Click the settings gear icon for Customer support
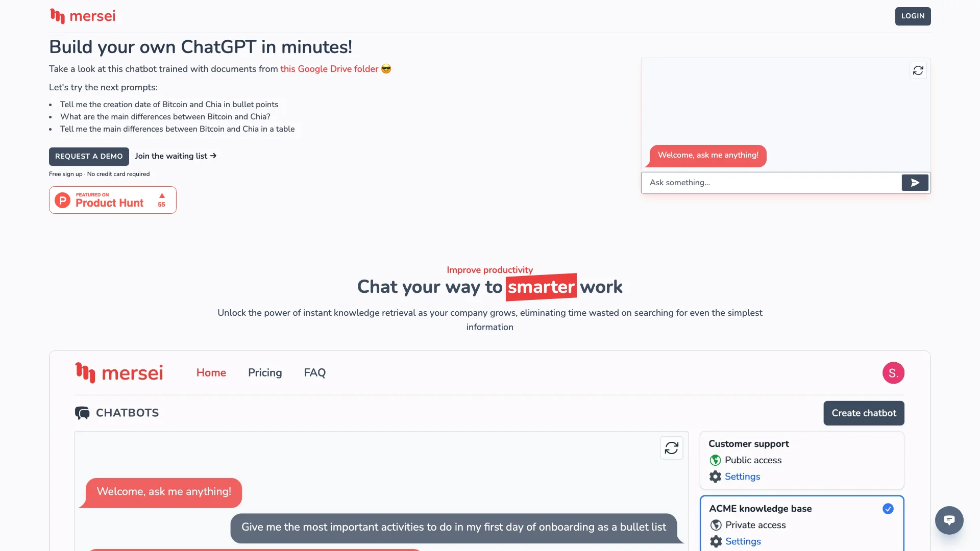Image resolution: width=980 pixels, height=551 pixels. point(715,477)
